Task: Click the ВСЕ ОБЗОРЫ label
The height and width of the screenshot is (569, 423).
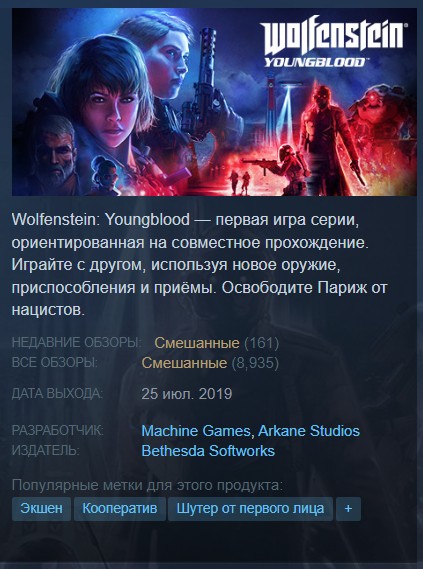Action: (x=55, y=362)
